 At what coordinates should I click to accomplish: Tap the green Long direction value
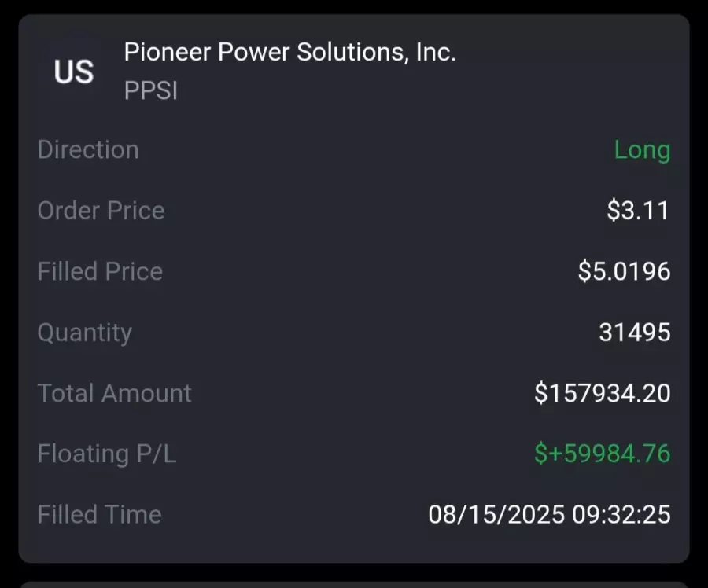[642, 149]
